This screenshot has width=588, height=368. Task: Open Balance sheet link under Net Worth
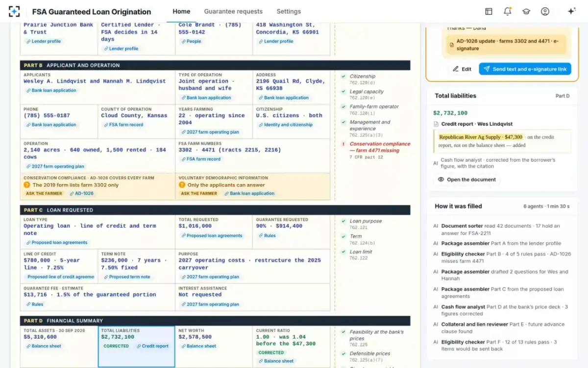(198, 346)
